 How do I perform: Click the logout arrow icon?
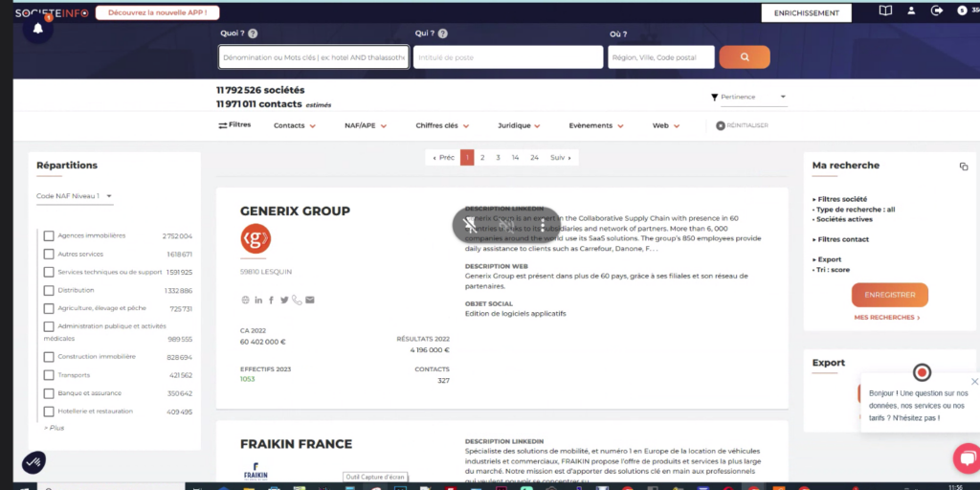point(936,11)
